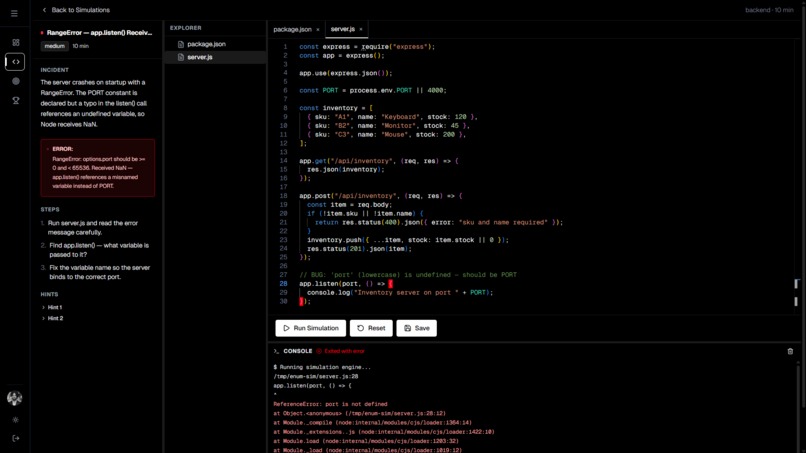Click the logout icon in sidebar
Viewport: 806px width, 453px height.
15,439
